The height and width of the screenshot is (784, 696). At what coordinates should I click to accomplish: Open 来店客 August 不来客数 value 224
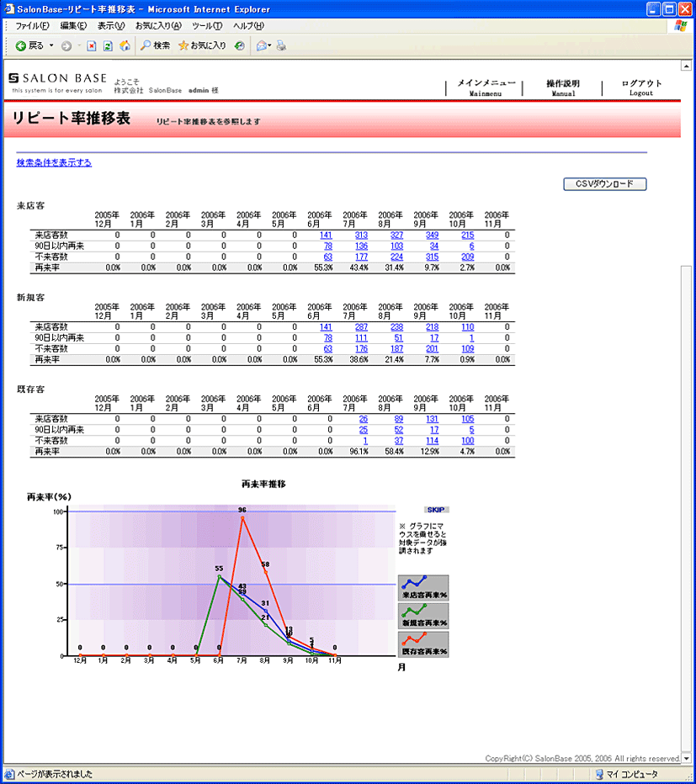pyautogui.click(x=396, y=257)
